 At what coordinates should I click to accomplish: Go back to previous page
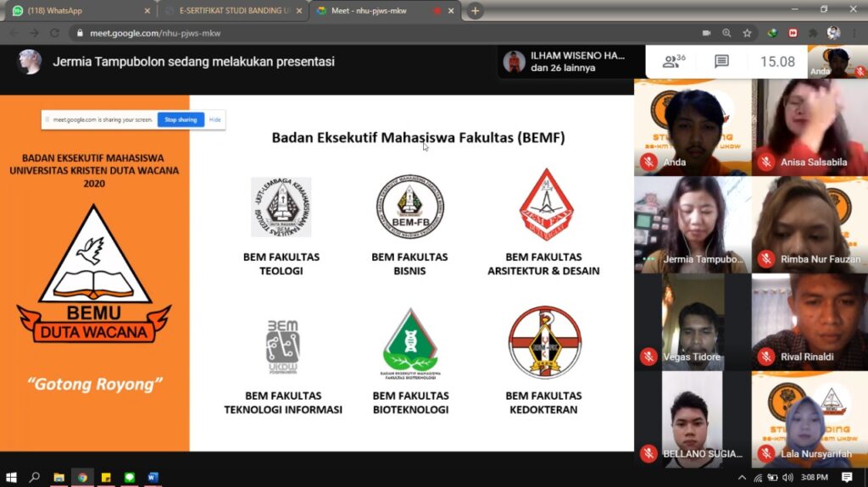14,33
